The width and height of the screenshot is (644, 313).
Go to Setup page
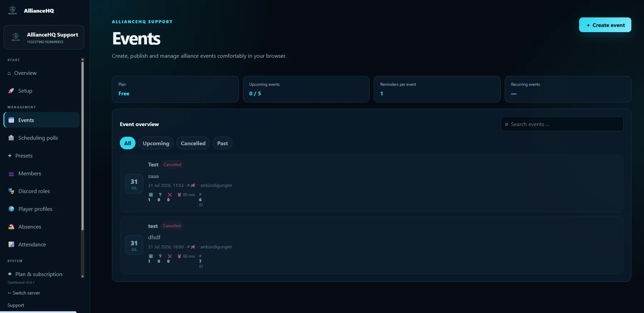pyautogui.click(x=42, y=91)
